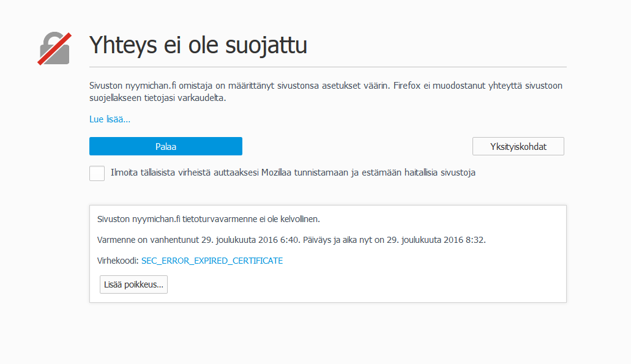Click the 'Yhteys ei ole suojattu' heading
Image resolution: width=631 pixels, height=364 pixels.
[198, 45]
